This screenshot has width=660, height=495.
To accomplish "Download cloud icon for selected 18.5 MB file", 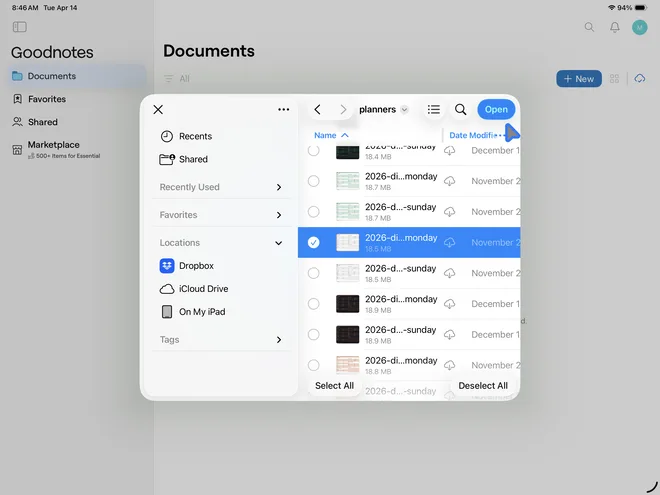I will click(x=450, y=242).
